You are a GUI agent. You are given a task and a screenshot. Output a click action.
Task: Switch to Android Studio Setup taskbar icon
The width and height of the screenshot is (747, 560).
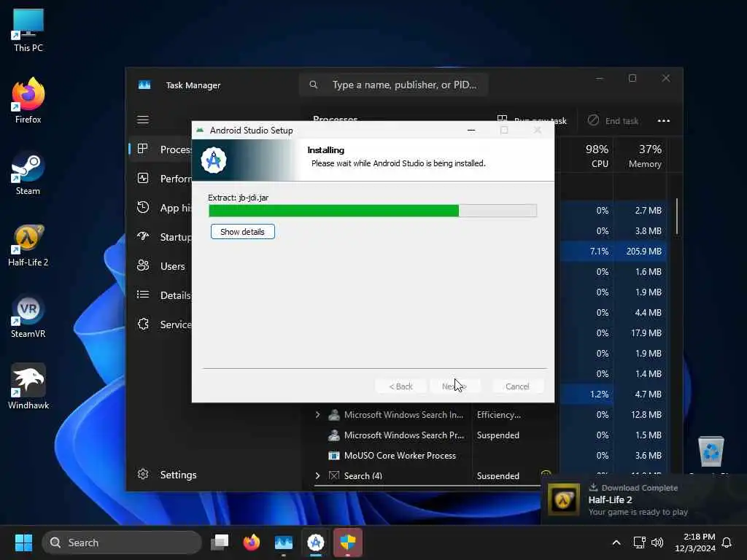315,542
